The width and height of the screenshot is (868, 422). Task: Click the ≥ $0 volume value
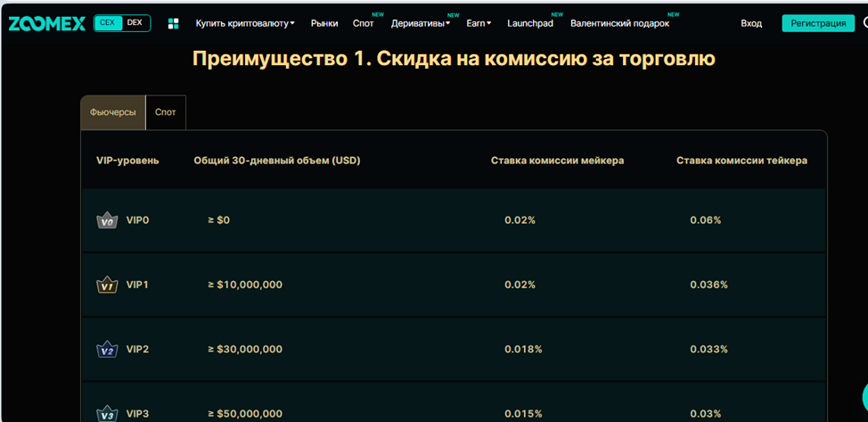coord(218,220)
